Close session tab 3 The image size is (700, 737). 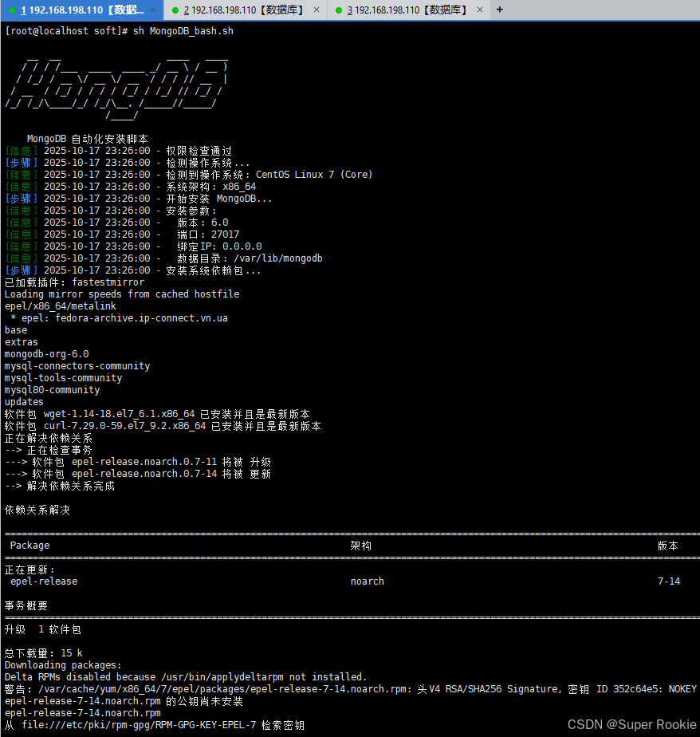(x=480, y=10)
